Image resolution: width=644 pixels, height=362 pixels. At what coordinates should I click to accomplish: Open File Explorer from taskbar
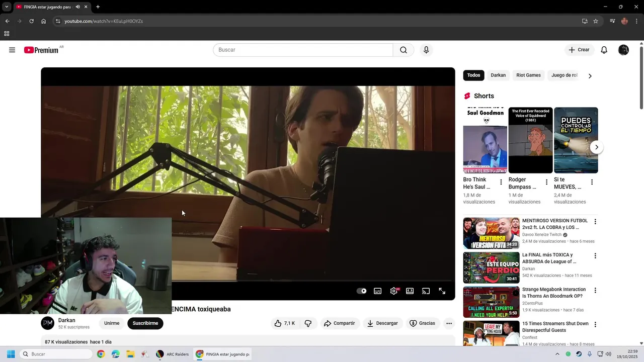(x=130, y=354)
